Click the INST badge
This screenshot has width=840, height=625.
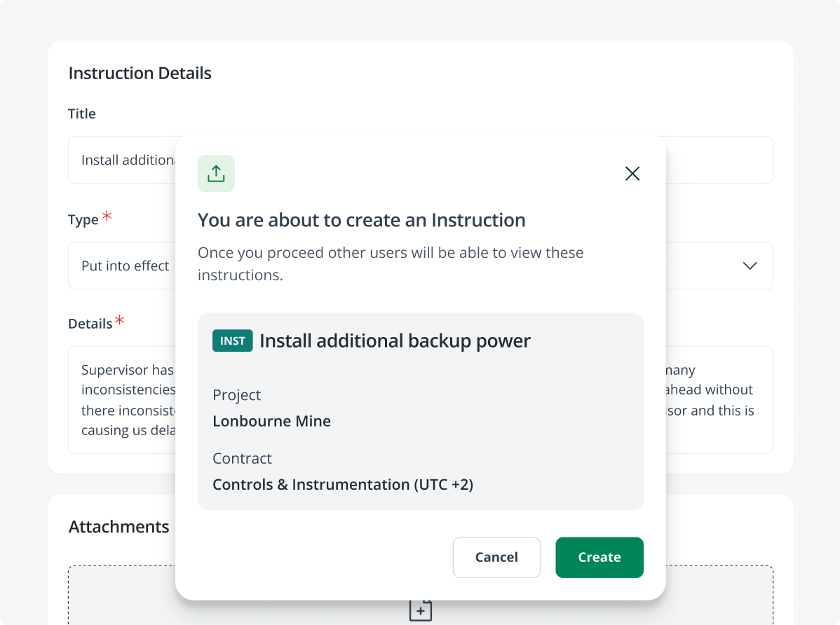(232, 341)
